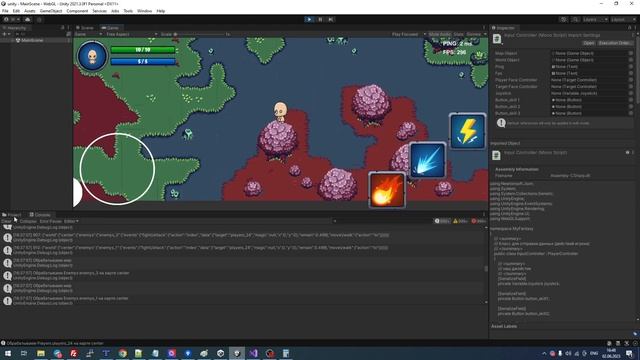Open the Edit menu
Viewport: 640px width, 360px height.
[x=16, y=11]
